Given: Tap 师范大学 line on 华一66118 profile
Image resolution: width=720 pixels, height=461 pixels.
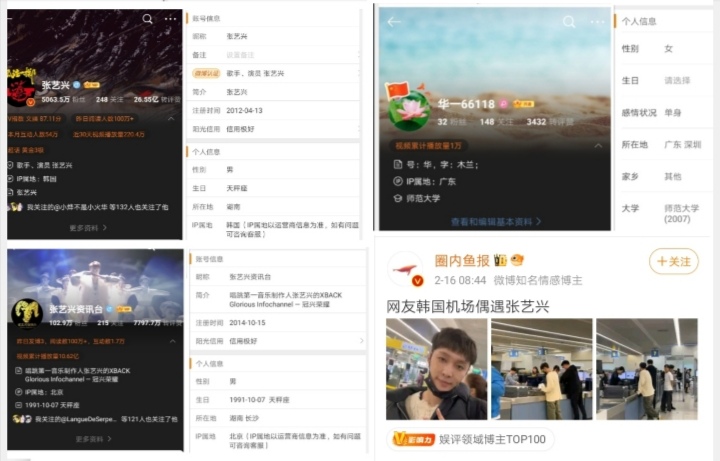Looking at the screenshot, I should [416, 198].
